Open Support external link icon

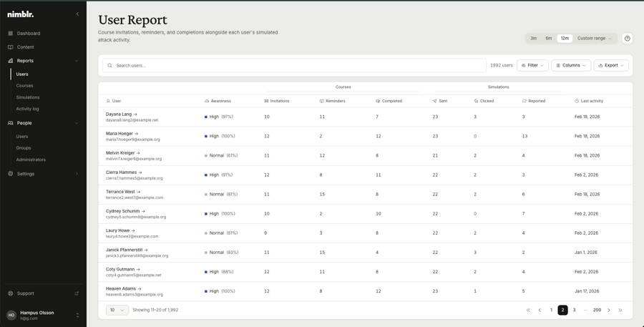coord(77,293)
